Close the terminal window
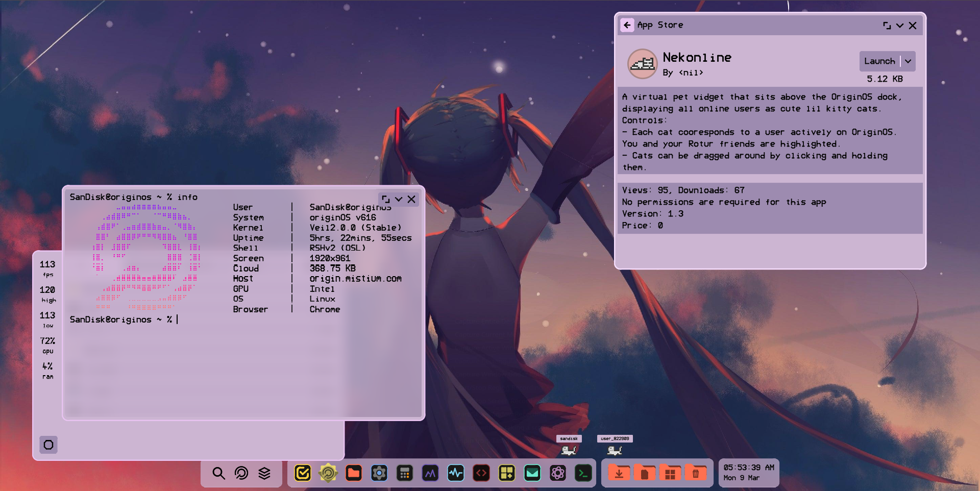 point(411,199)
